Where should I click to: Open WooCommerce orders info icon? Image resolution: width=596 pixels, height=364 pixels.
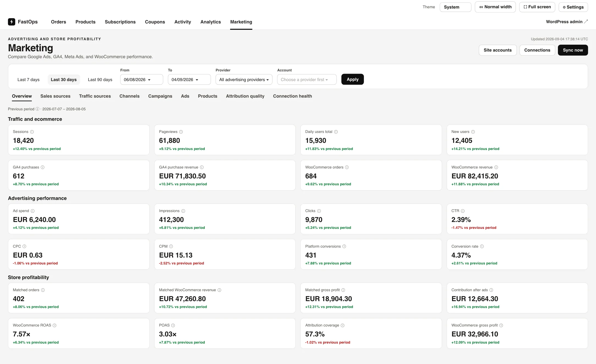tap(347, 167)
